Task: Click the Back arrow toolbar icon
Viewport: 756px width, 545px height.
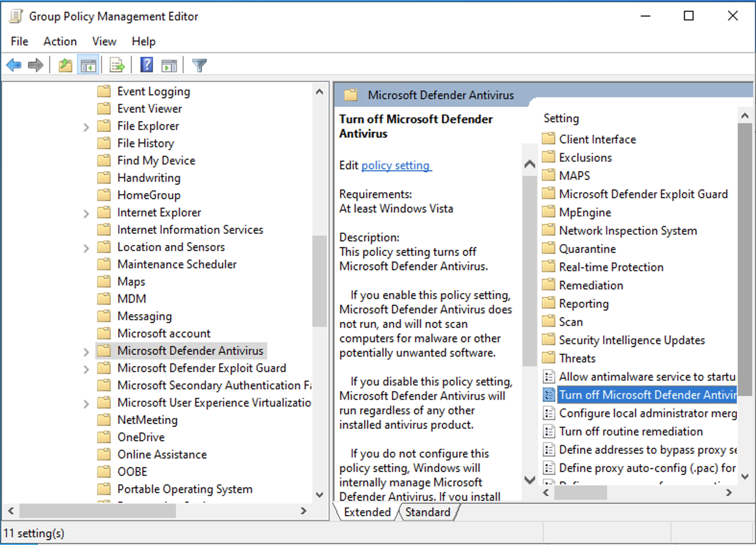Action: (14, 65)
